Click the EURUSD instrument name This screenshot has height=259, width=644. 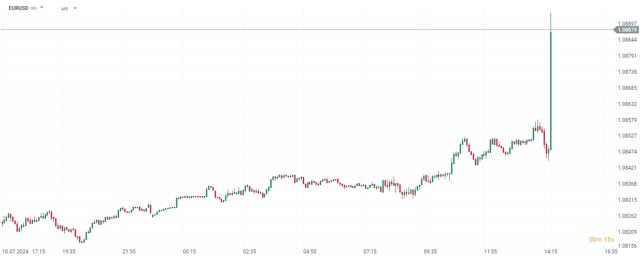coord(18,8)
